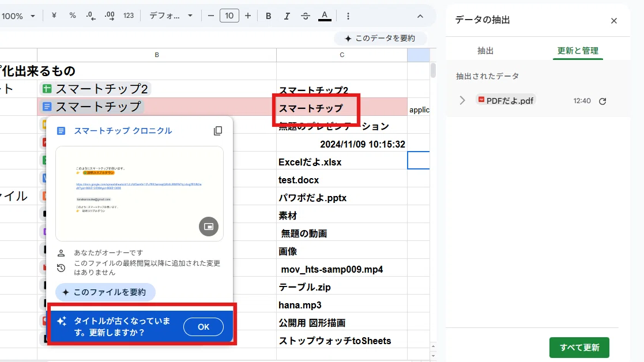Click the スマートチップ docs smart chip

pyautogui.click(x=92, y=107)
